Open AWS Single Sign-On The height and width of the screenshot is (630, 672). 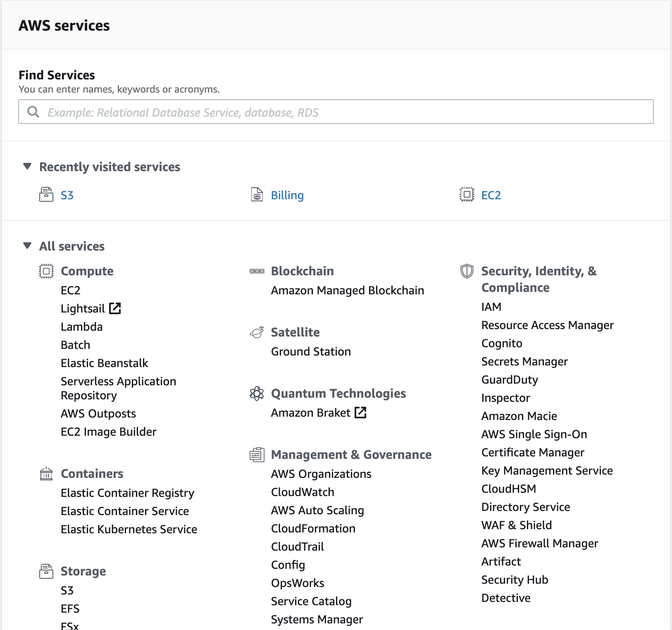[534, 434]
